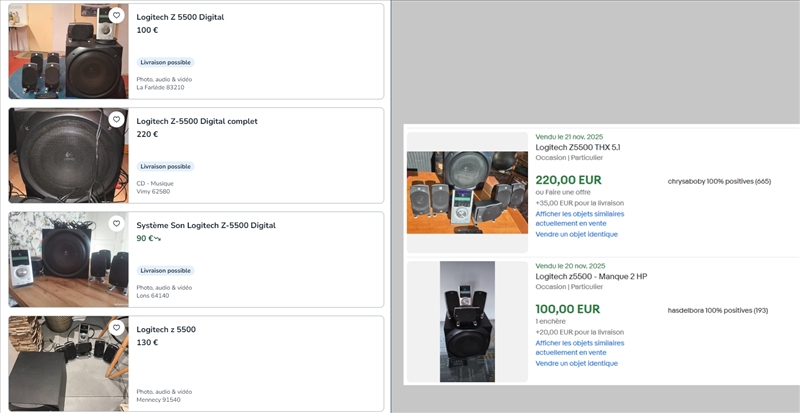
Task: Open Logitech z5500 - Manque 2 HP listing
Action: pos(591,276)
